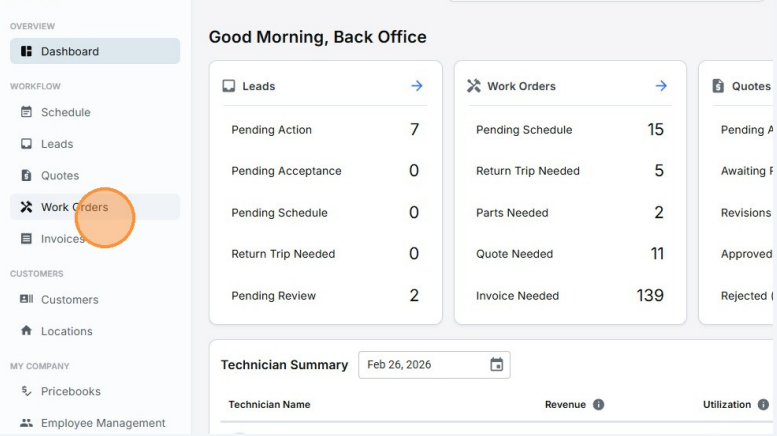Click the Leads icon in sidebar
Image resolution: width=777 pixels, height=436 pixels.
26,144
